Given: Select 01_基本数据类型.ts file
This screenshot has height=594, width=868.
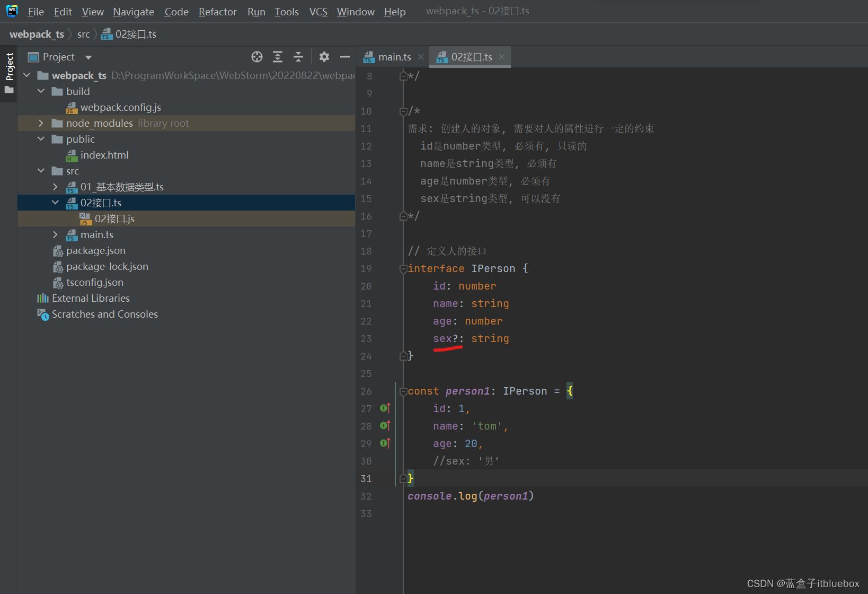Looking at the screenshot, I should [x=115, y=187].
